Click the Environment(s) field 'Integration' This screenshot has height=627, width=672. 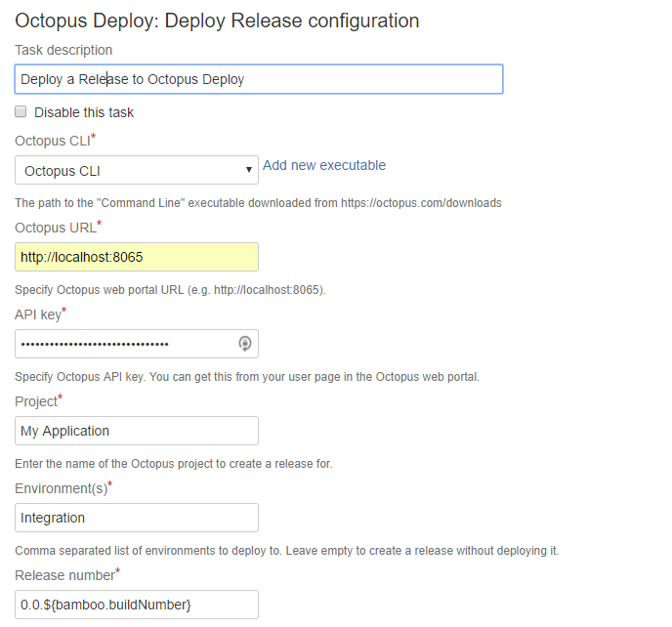point(137,518)
